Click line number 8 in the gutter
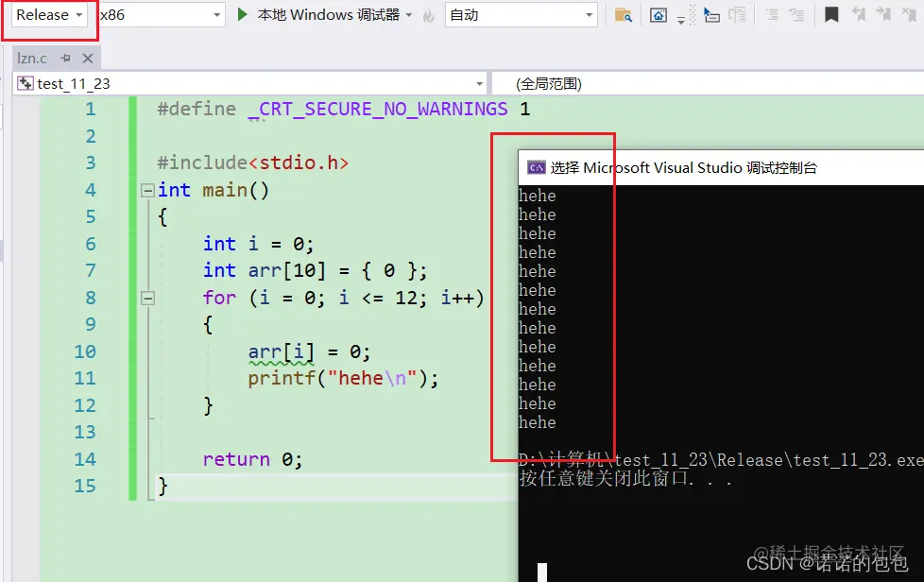This screenshot has width=924, height=582. 90,298
